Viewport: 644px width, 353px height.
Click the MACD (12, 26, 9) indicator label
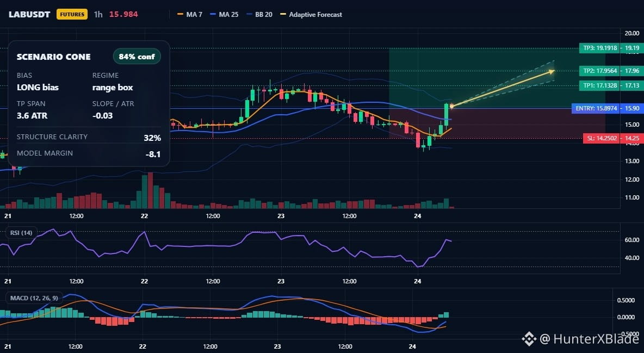[34, 298]
